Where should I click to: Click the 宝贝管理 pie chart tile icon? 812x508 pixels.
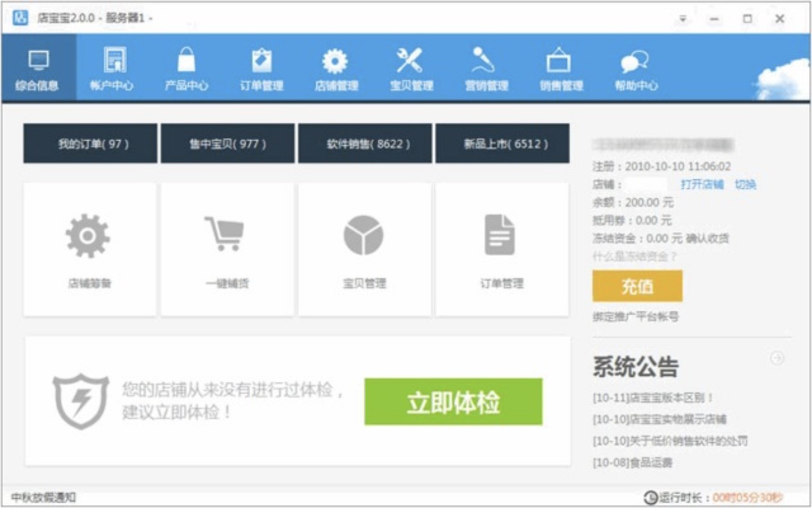pyautogui.click(x=363, y=235)
